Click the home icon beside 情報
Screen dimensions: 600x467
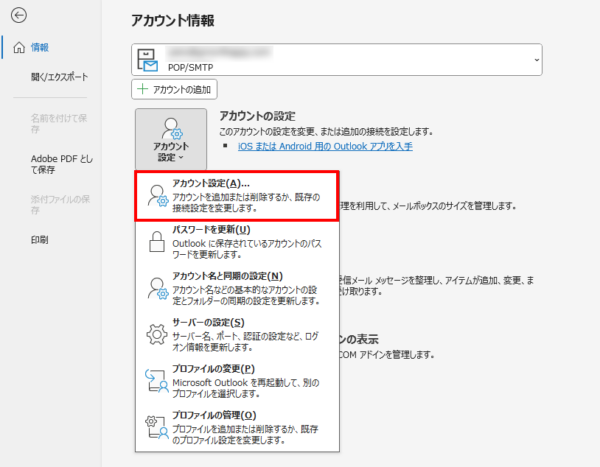click(x=15, y=47)
